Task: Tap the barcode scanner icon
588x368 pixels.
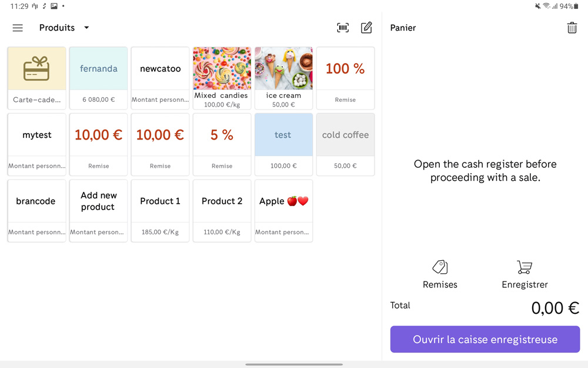Action: pos(343,28)
